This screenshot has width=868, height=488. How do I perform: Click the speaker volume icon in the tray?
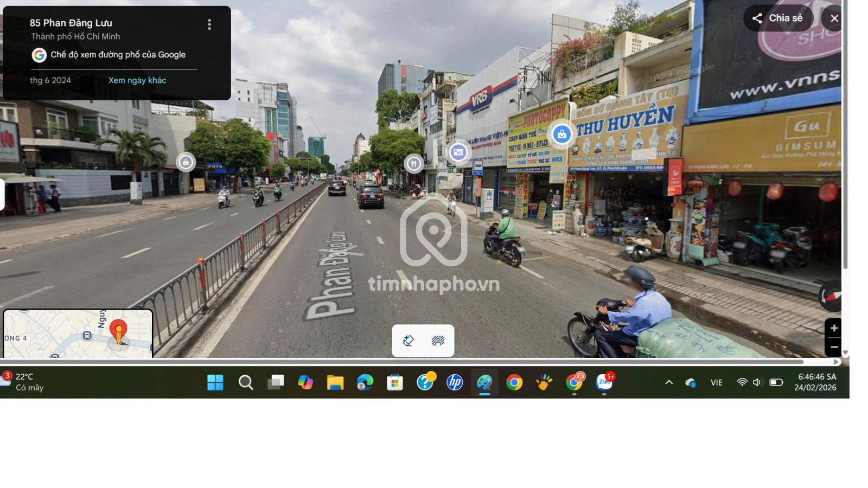pyautogui.click(x=757, y=382)
